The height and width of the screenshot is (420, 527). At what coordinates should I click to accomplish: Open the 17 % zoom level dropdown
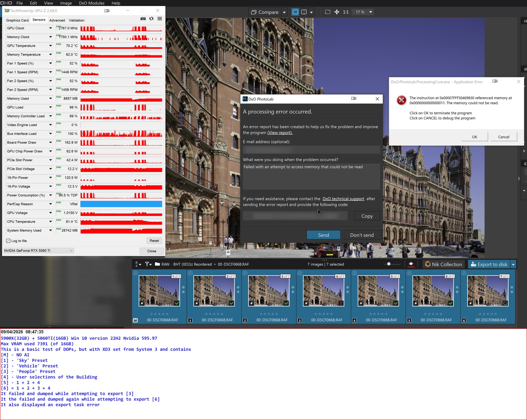point(371,12)
